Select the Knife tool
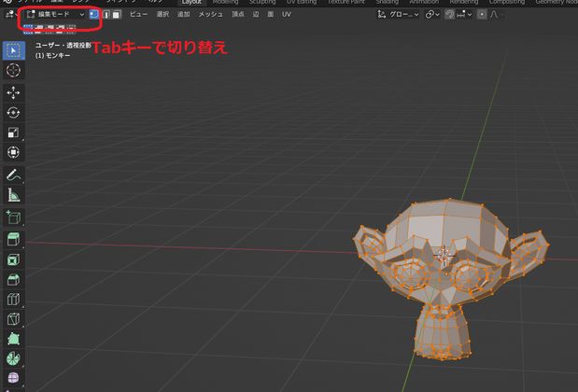The image size is (578, 392). 14,319
